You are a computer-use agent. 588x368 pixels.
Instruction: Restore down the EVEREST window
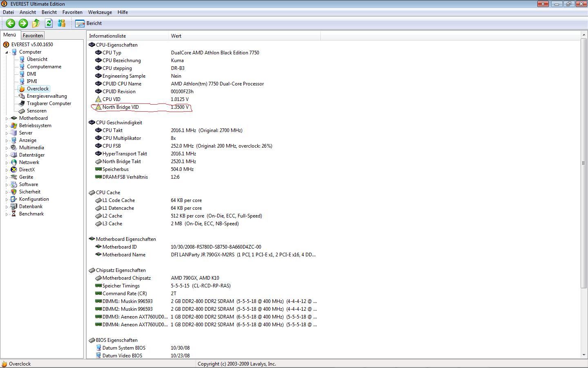pos(569,4)
